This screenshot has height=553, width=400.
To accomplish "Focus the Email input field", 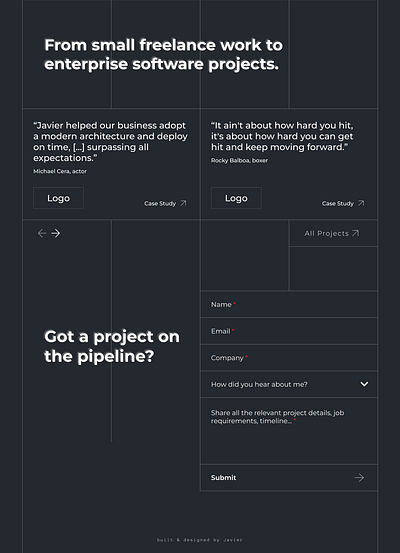I will (289, 331).
